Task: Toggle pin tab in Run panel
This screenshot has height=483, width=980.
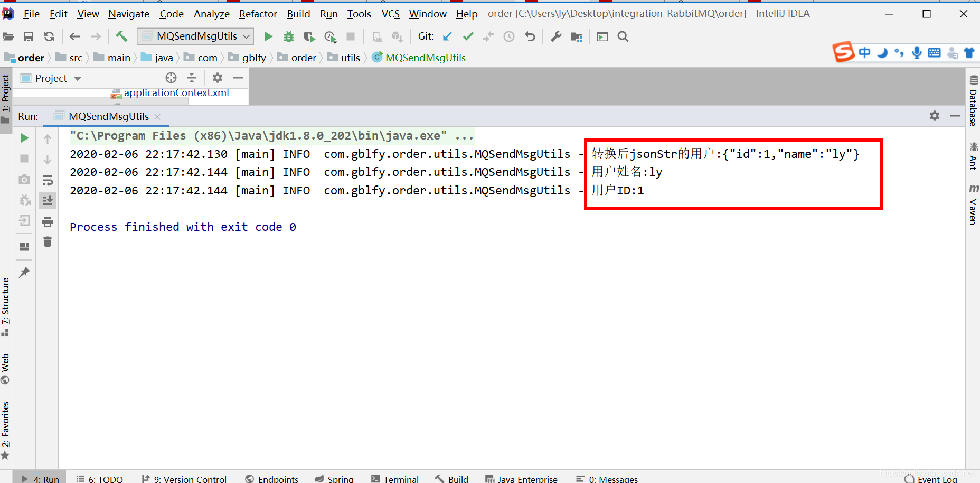Action: (24, 272)
